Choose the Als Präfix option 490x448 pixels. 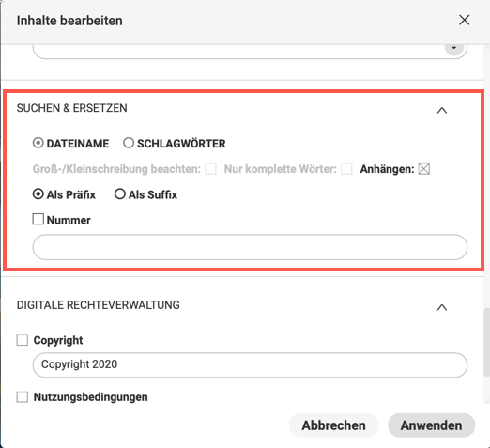point(38,194)
